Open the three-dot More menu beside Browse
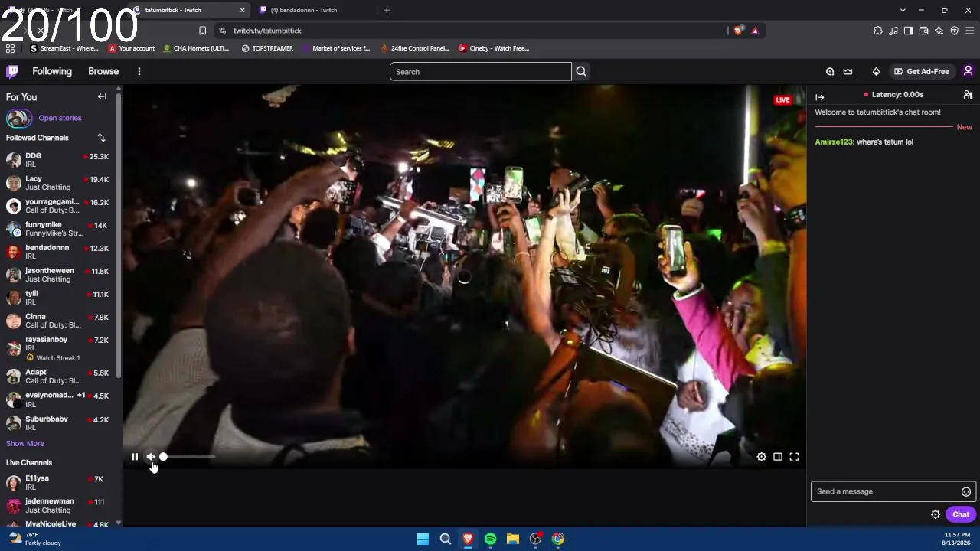The height and width of the screenshot is (551, 980). pyautogui.click(x=139, y=71)
